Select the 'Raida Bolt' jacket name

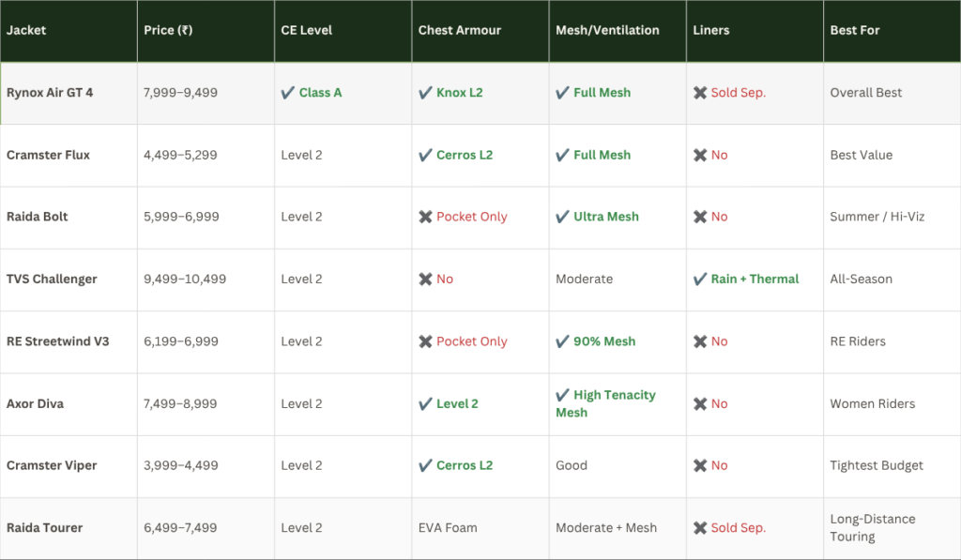tap(37, 217)
